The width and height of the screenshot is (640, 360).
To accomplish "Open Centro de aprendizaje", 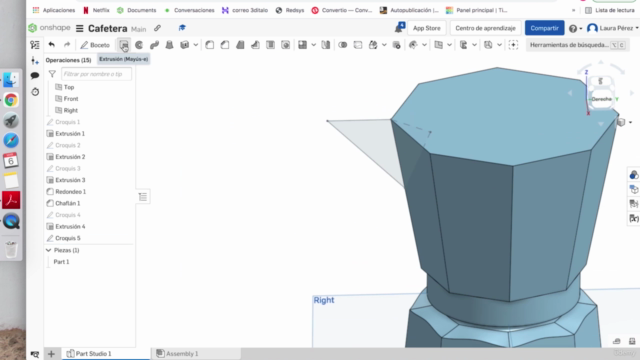I will 485,28.
